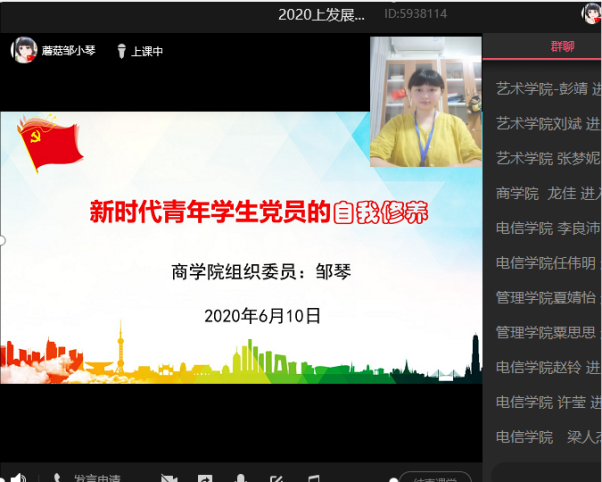
Task: Click the room ID:5938114 text
Action: (x=416, y=14)
